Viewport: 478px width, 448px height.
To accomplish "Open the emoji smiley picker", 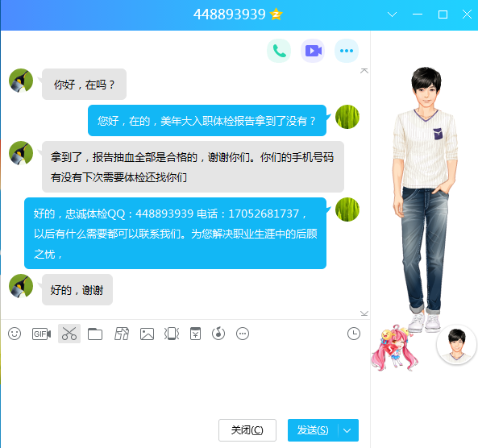I will click(x=15, y=334).
